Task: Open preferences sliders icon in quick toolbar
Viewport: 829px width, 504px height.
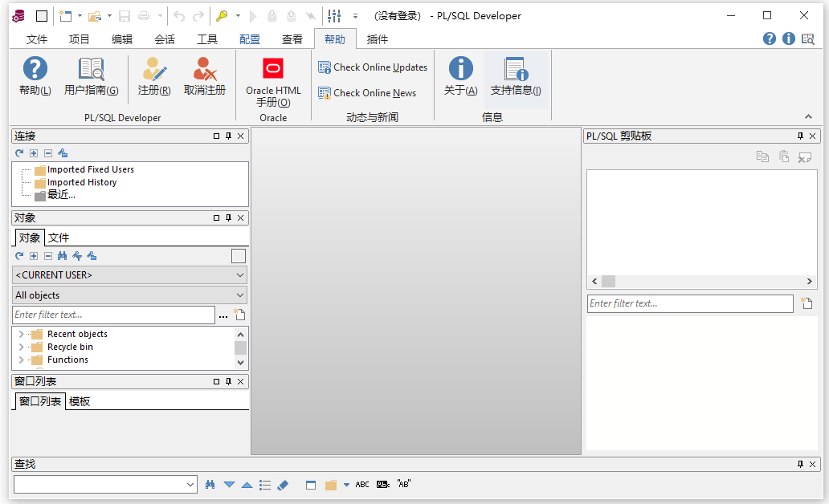Action: pyautogui.click(x=334, y=16)
